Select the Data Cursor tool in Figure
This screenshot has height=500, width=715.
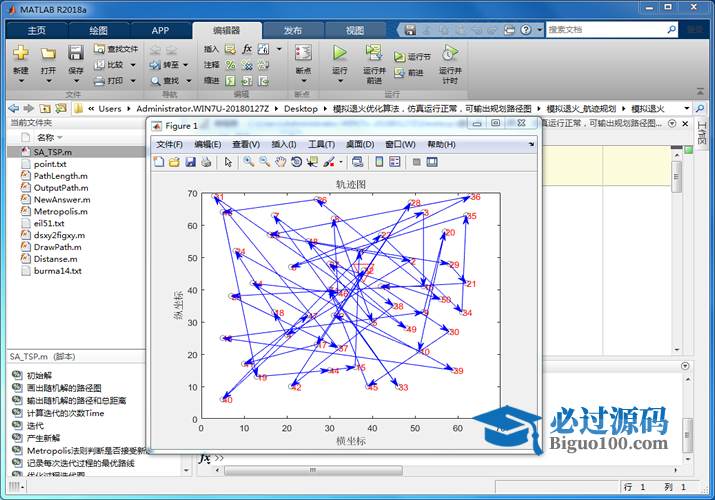(312, 161)
